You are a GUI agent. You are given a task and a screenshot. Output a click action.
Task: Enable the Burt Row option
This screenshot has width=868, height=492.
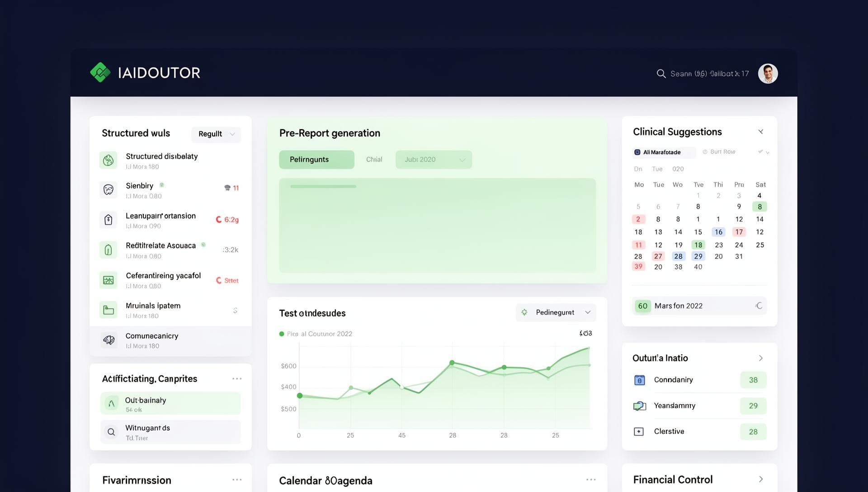(719, 151)
